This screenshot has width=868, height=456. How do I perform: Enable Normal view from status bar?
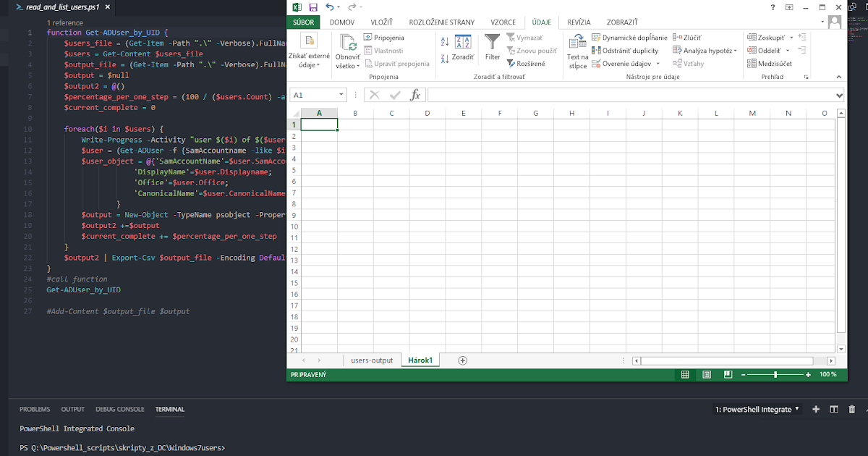(x=684, y=374)
